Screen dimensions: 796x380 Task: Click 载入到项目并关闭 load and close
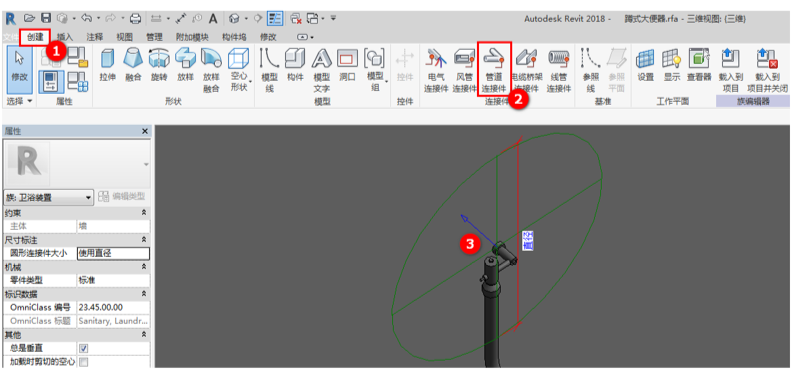(x=767, y=70)
